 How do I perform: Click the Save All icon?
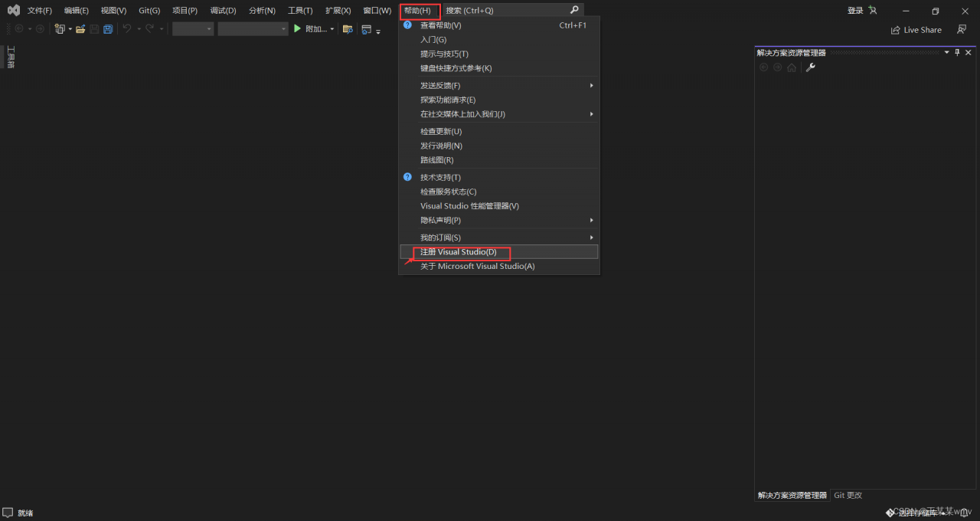point(108,29)
